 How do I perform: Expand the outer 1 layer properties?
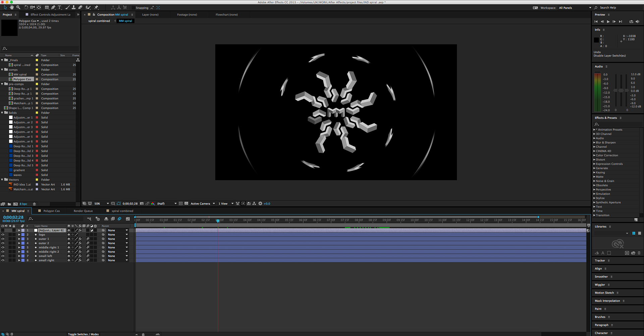[19, 239]
